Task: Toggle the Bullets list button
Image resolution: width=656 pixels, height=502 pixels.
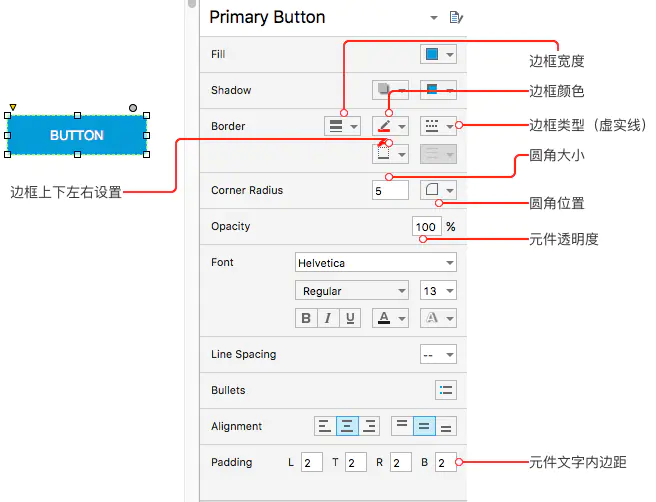Action: coord(446,390)
